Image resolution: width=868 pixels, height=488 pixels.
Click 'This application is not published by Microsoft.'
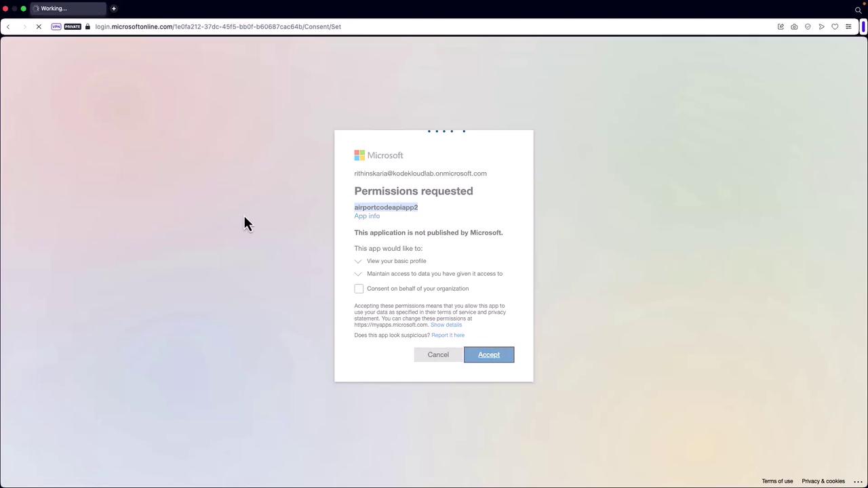(x=429, y=232)
